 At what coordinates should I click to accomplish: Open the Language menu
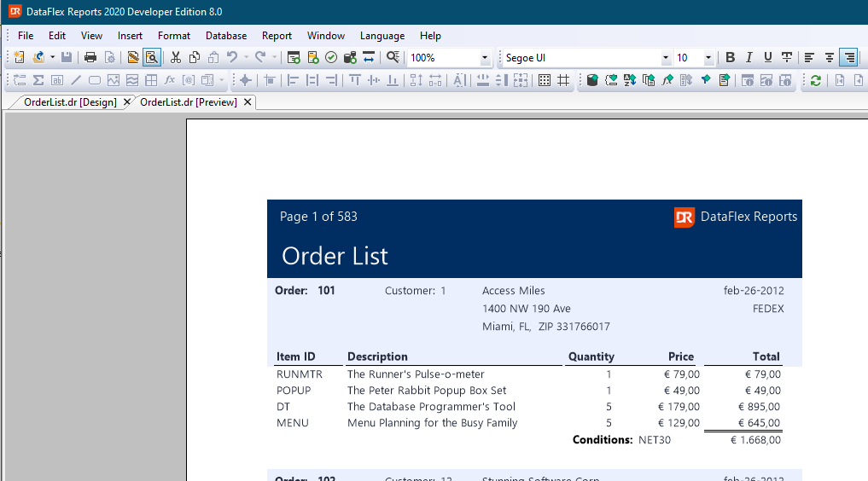point(382,36)
